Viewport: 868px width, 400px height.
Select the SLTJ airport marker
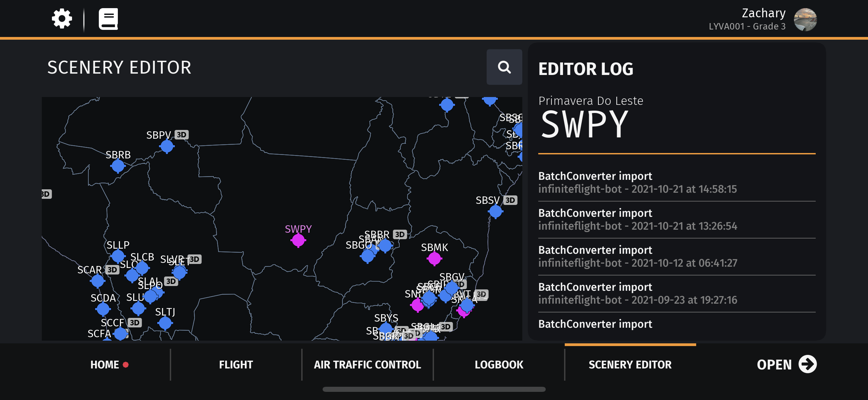[x=165, y=323]
